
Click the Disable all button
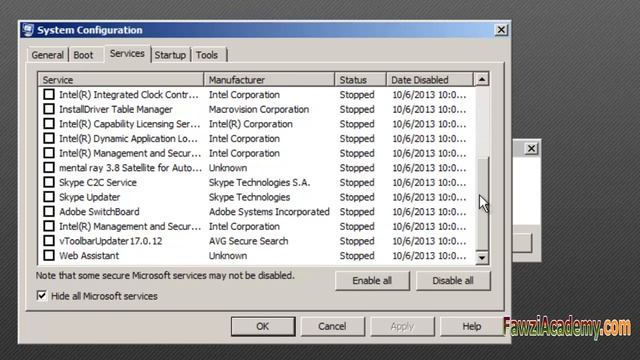(x=453, y=281)
